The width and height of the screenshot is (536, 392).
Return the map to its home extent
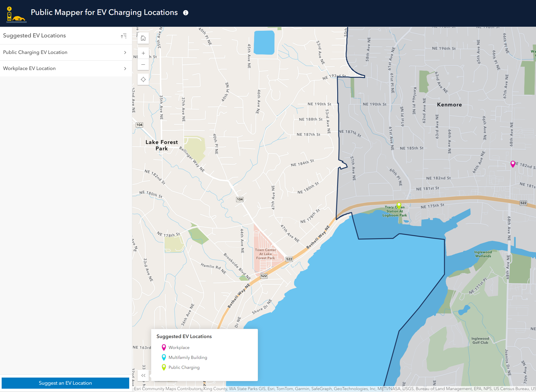click(143, 38)
